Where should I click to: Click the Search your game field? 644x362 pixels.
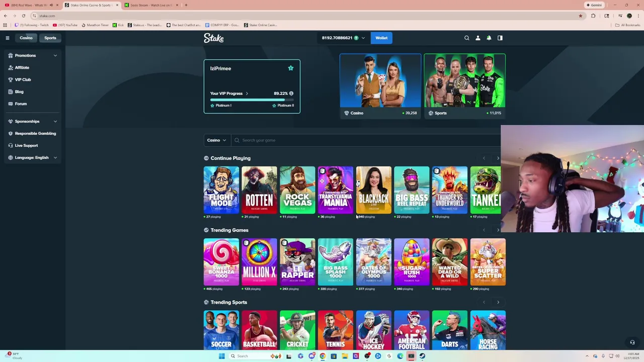[367, 140]
